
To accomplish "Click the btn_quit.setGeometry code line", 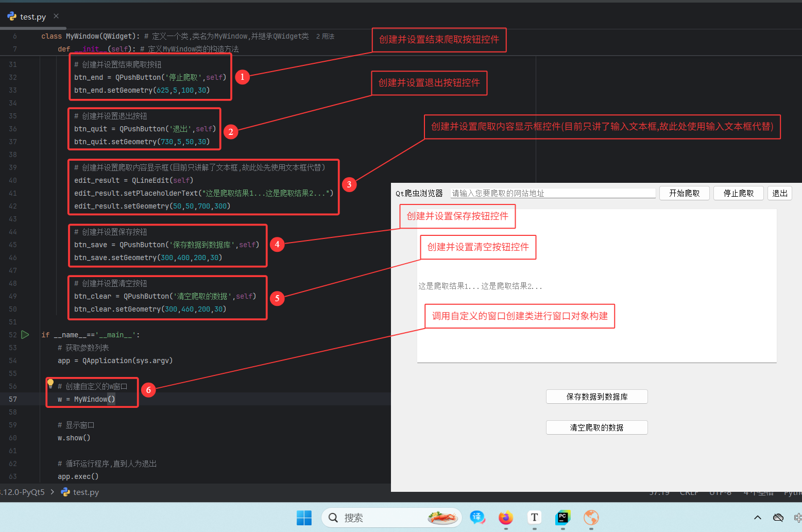I will pyautogui.click(x=142, y=142).
